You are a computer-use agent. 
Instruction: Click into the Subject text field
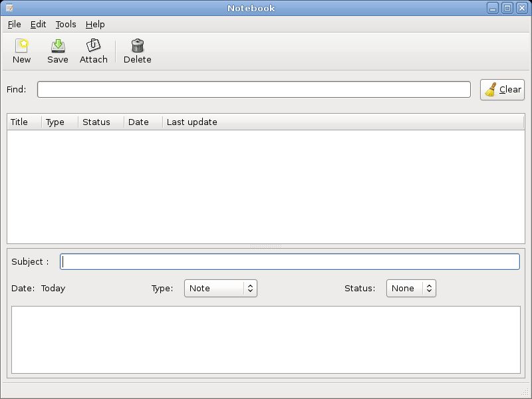pyautogui.click(x=290, y=261)
